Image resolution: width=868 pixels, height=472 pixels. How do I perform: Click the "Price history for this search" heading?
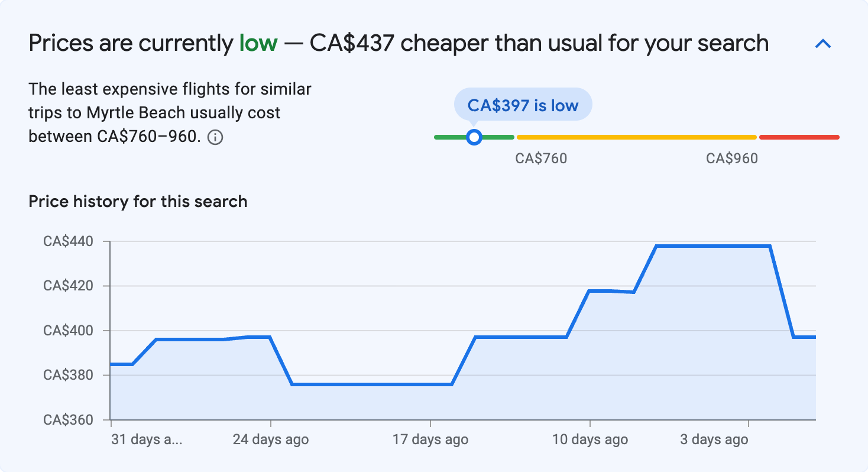(x=137, y=201)
